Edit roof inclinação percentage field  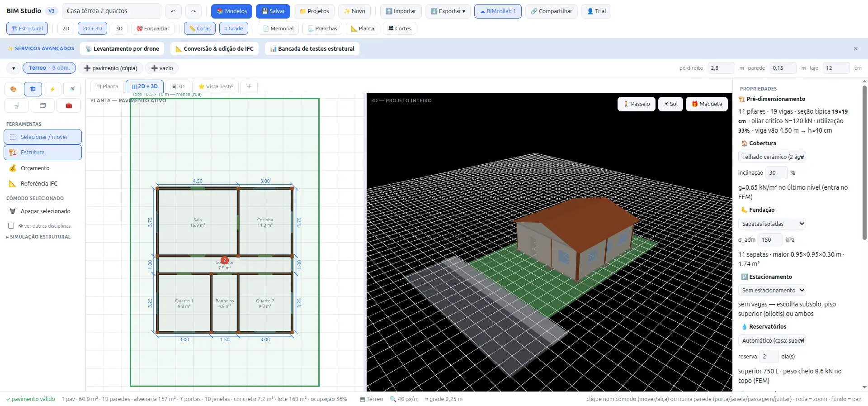[x=776, y=173]
